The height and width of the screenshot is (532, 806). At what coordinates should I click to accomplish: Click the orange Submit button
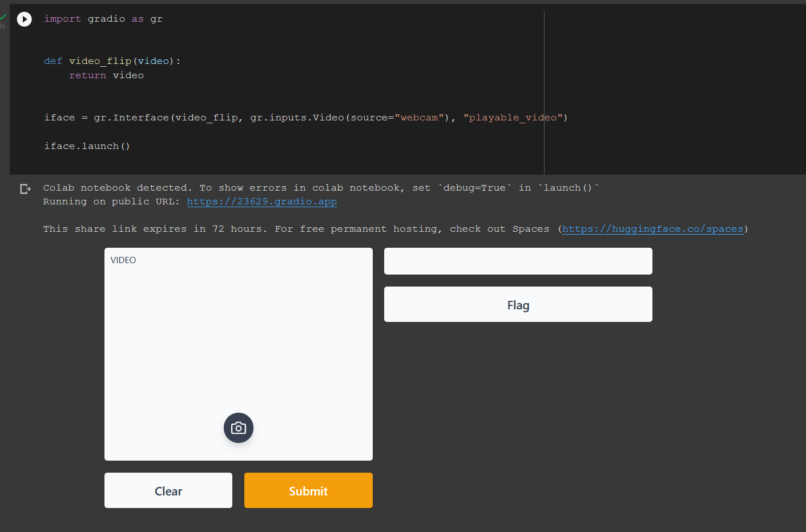point(308,490)
